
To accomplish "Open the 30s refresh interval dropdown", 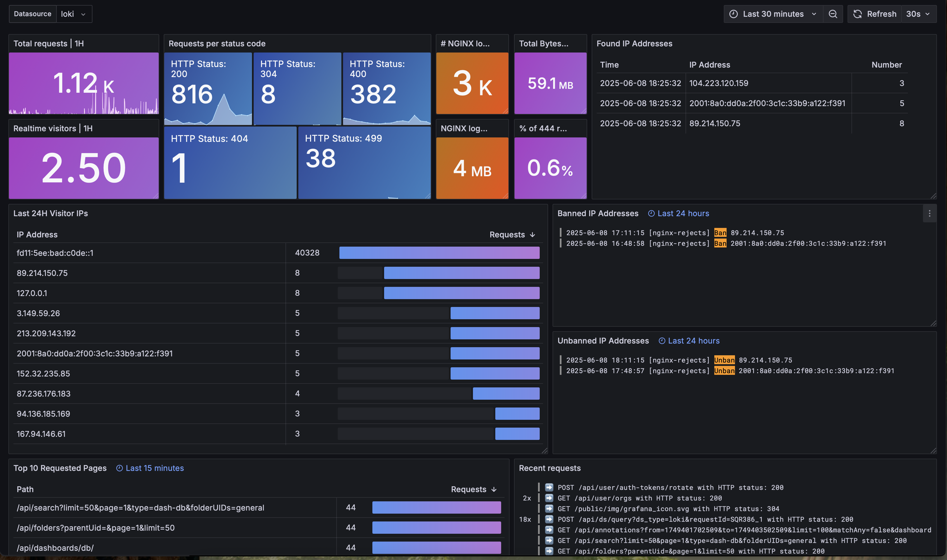I will click(x=918, y=14).
